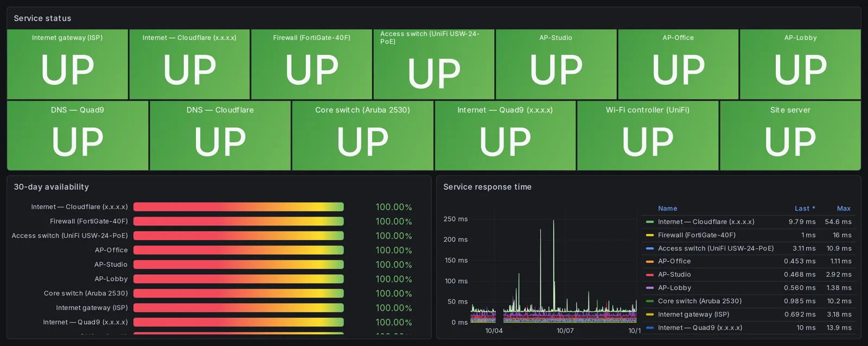This screenshot has height=346, width=868.
Task: Toggle Internet — Quad9 series in legend
Action: point(700,328)
